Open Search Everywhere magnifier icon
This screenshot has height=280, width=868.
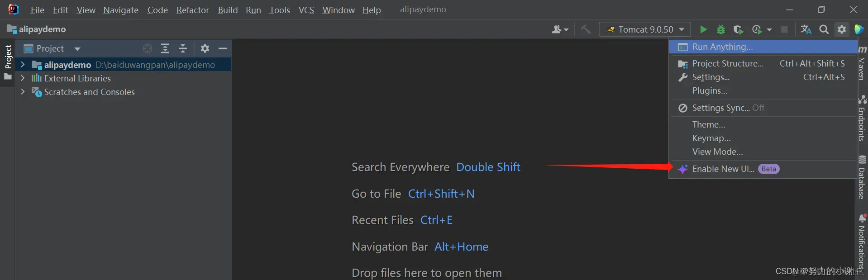824,29
